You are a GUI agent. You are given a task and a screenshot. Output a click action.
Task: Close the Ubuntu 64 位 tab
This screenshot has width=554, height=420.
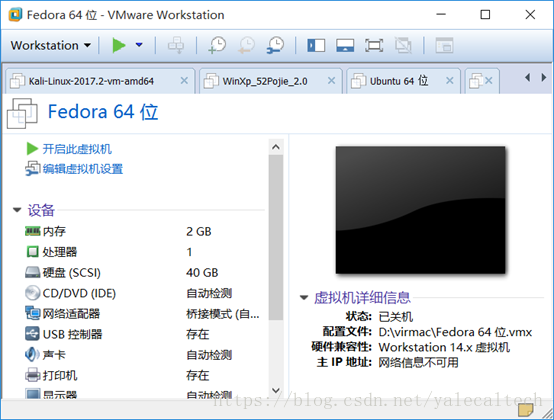point(449,81)
